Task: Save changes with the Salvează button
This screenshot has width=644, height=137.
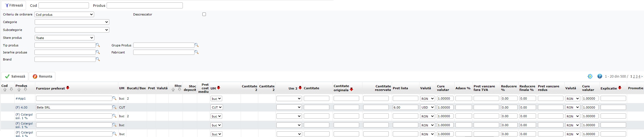Action: click(x=15, y=77)
